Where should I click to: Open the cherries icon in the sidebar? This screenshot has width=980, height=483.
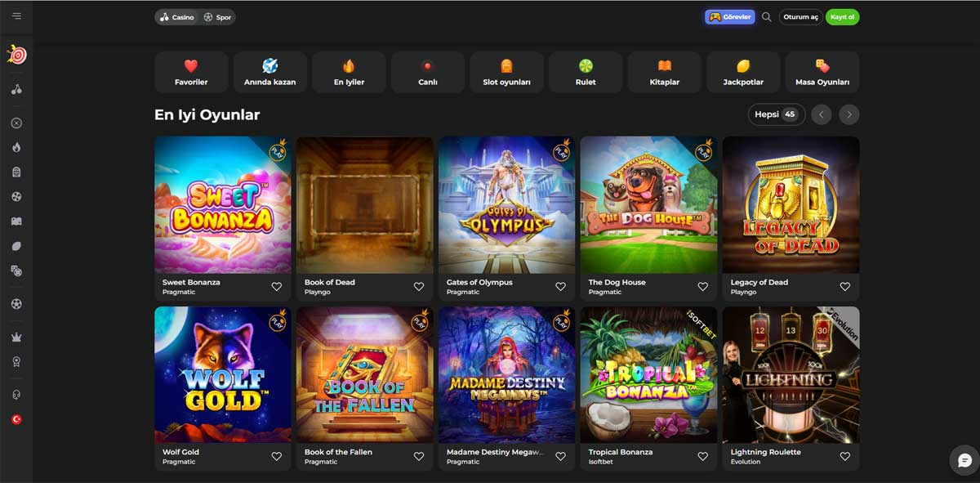pyautogui.click(x=16, y=89)
